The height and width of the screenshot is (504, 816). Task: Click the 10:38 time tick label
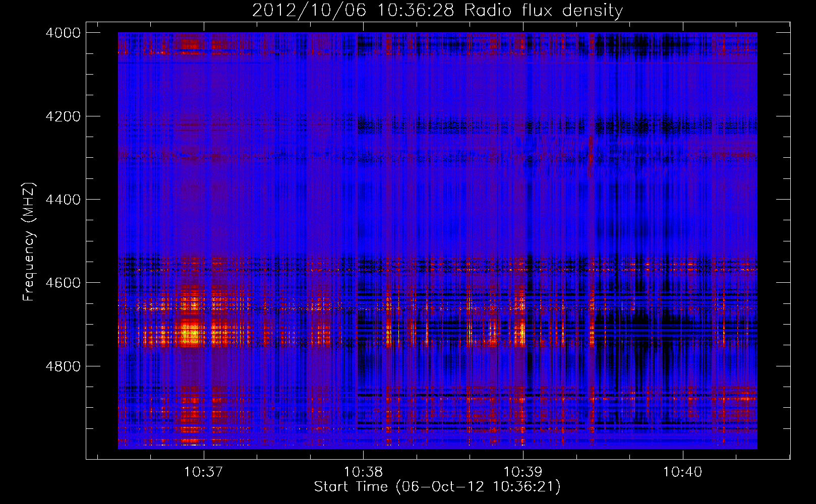363,472
